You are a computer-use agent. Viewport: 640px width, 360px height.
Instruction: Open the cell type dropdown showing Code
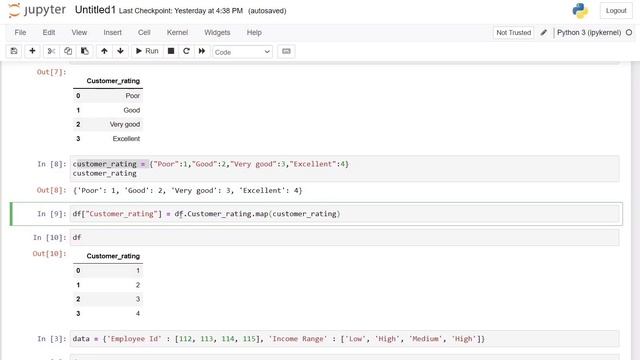coord(242,52)
